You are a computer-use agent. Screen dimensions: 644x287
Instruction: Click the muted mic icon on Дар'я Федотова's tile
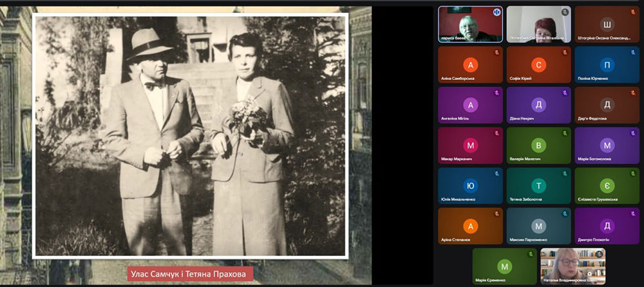pos(633,93)
